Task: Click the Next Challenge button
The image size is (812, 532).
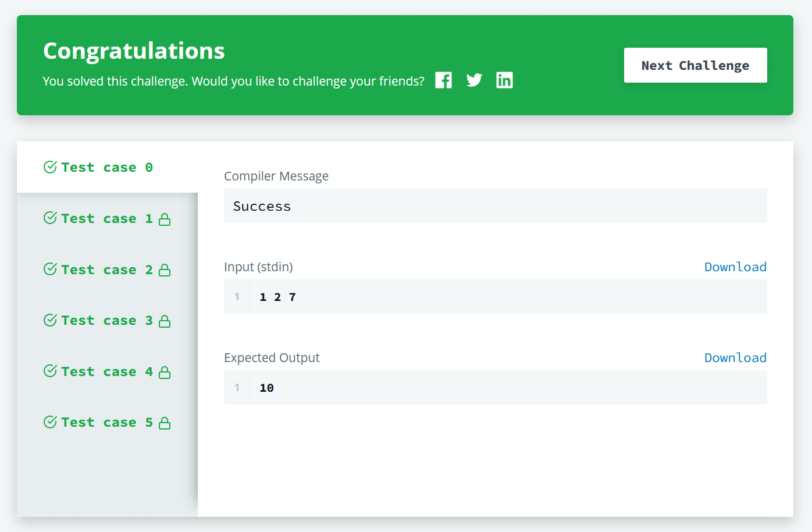Action: (x=695, y=65)
